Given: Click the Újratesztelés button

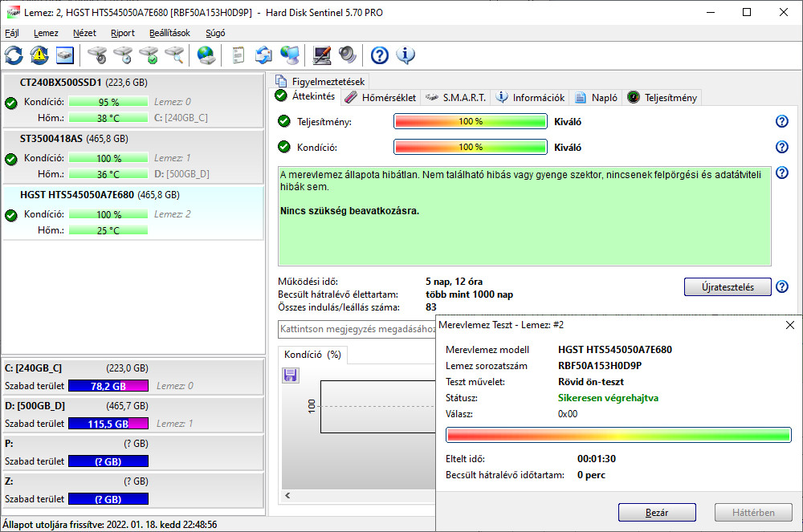Looking at the screenshot, I should (728, 287).
